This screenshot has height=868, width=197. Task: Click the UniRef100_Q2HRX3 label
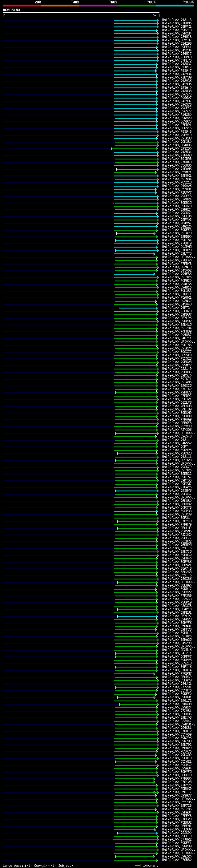coord(177,57)
